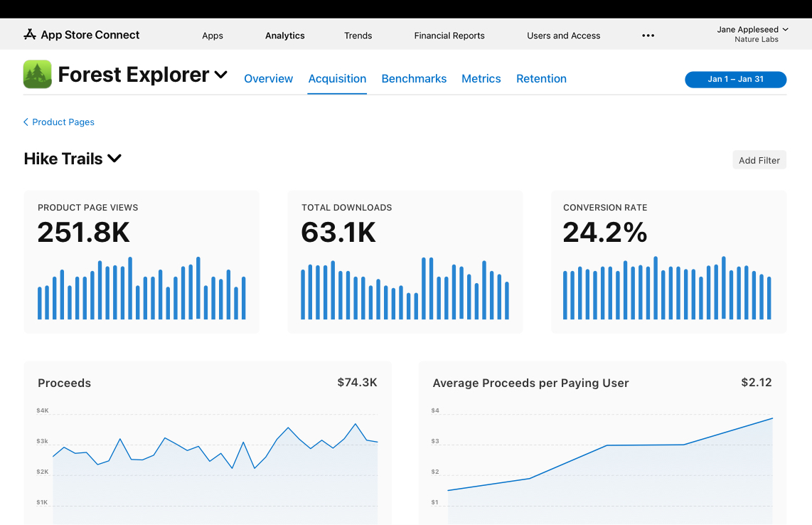The width and height of the screenshot is (812, 525).
Task: Open the Metrics tab
Action: coord(481,79)
